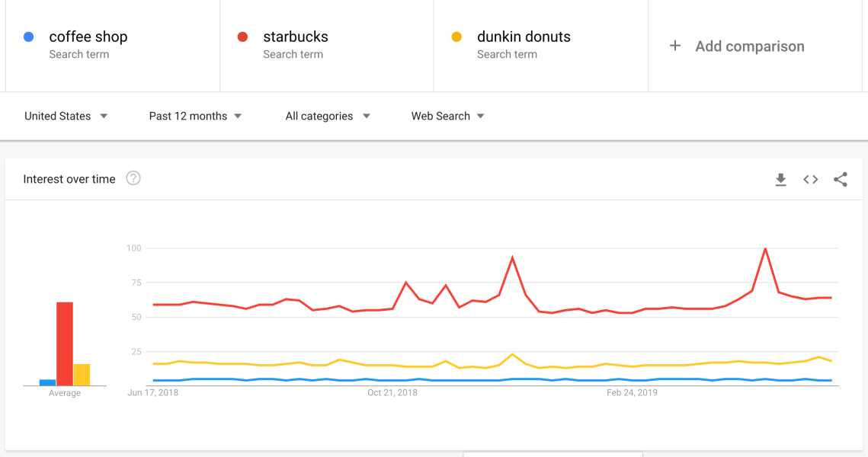Click the Add comparison button
This screenshot has width=868, height=457.
(749, 46)
